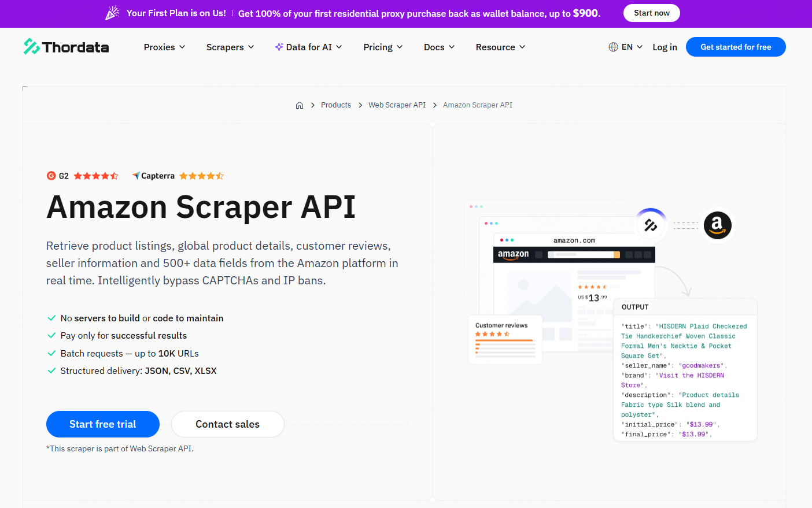Click the Start free trial button

(103, 424)
